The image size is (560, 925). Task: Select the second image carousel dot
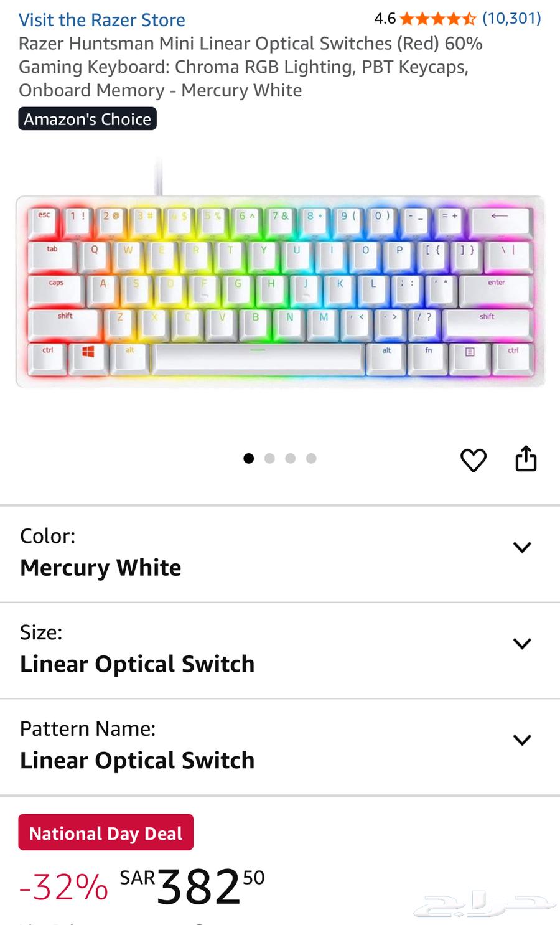[x=269, y=458]
